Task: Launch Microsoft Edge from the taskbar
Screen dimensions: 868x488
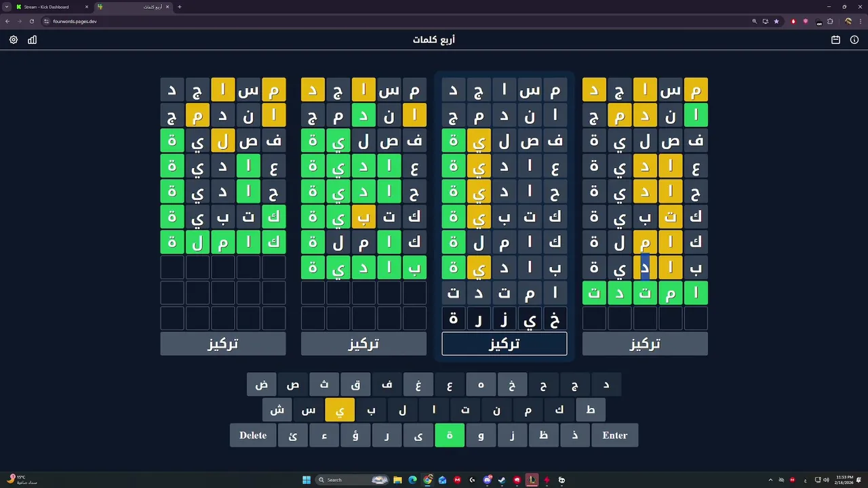Action: [412, 480]
